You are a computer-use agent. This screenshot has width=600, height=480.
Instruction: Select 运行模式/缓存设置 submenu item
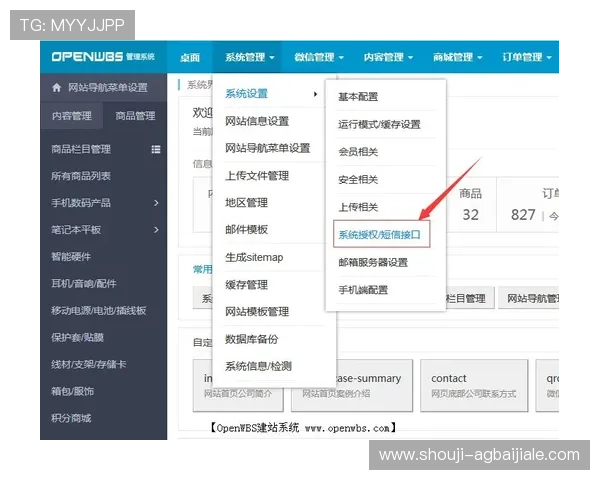(x=379, y=124)
